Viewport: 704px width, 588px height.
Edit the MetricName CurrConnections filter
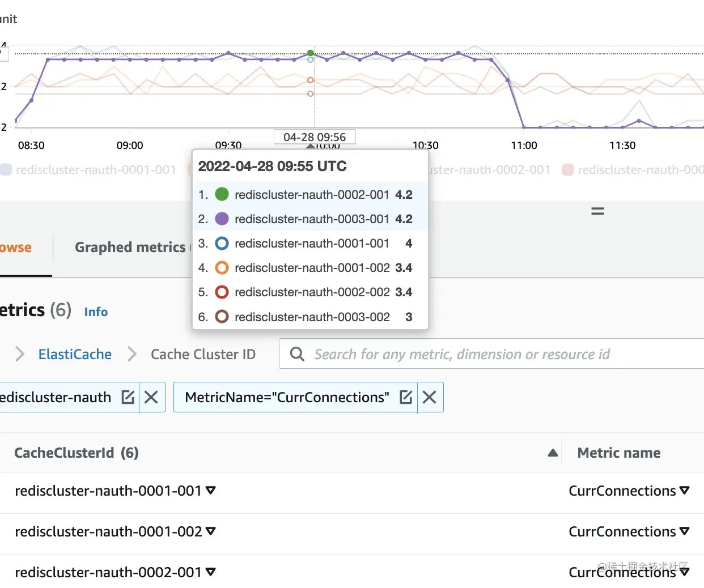click(406, 397)
